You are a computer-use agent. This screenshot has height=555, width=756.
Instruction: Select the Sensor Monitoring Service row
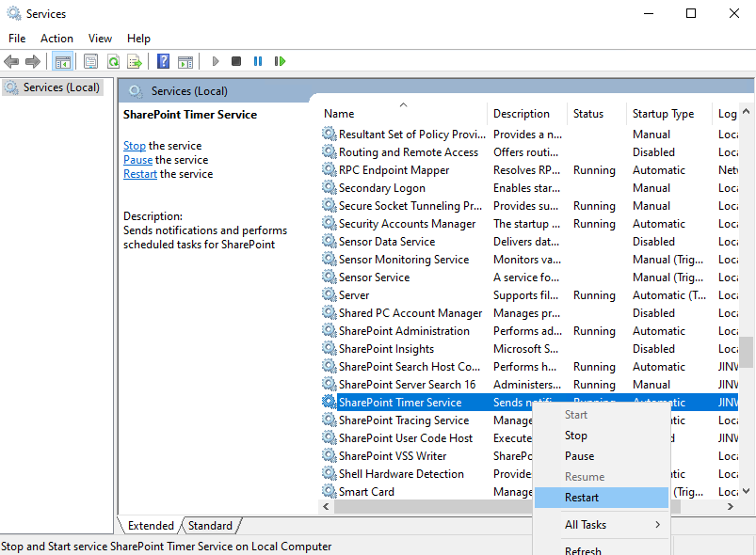[x=529, y=259]
